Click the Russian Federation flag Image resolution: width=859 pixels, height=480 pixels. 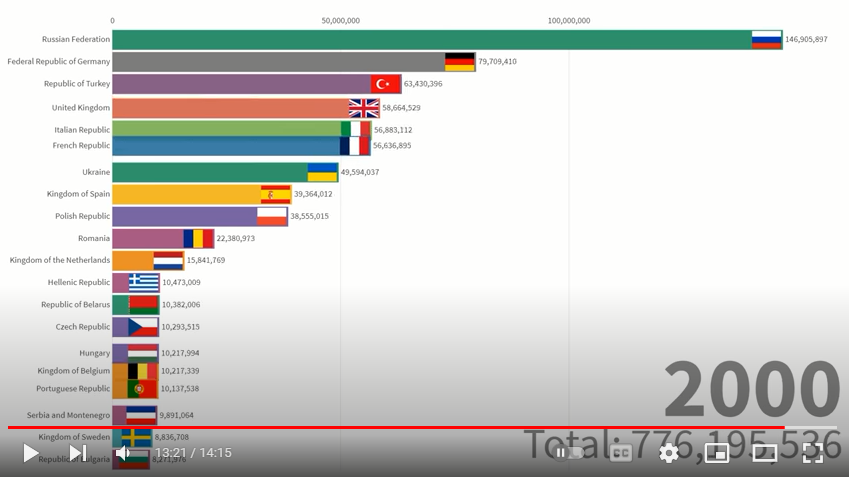click(766, 39)
